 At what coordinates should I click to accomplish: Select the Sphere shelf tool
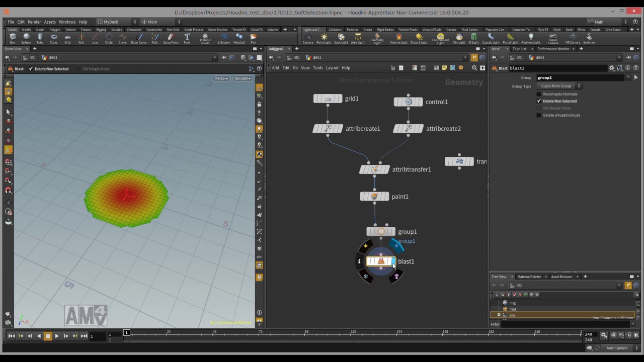(26, 38)
